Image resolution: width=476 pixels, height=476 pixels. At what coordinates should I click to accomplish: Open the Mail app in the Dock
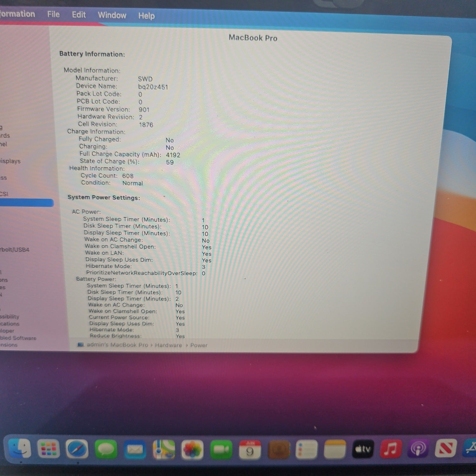tap(135, 450)
